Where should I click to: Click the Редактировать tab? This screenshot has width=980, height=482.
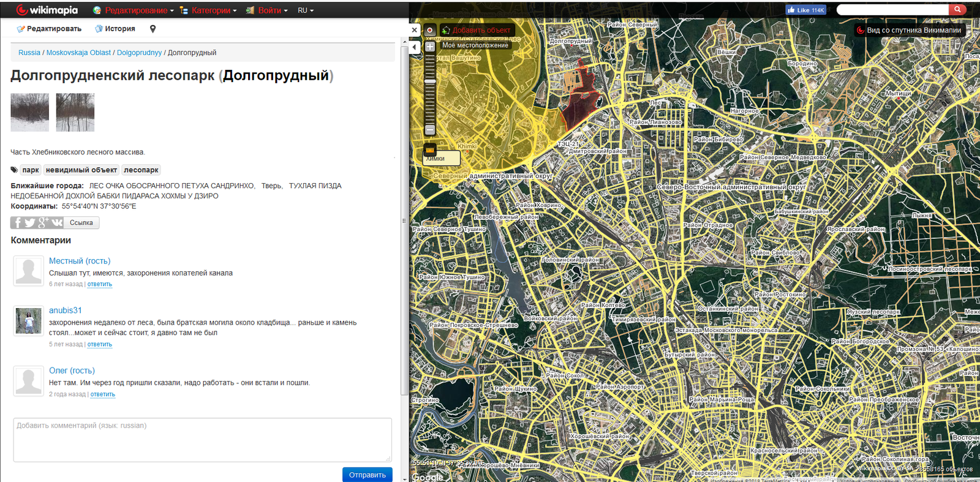(x=49, y=29)
